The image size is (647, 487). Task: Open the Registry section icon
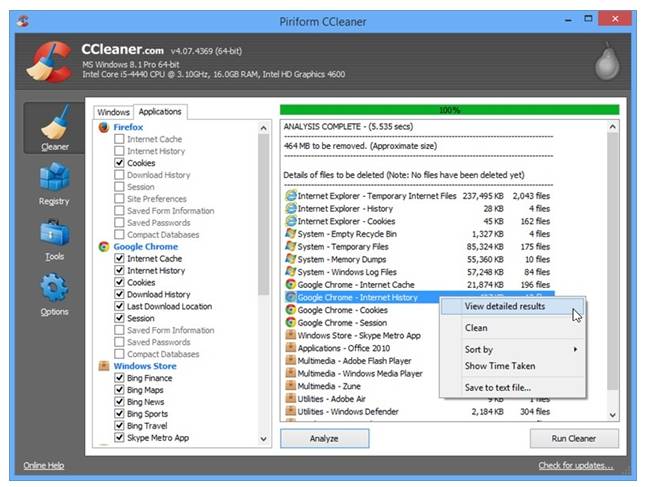[x=54, y=177]
